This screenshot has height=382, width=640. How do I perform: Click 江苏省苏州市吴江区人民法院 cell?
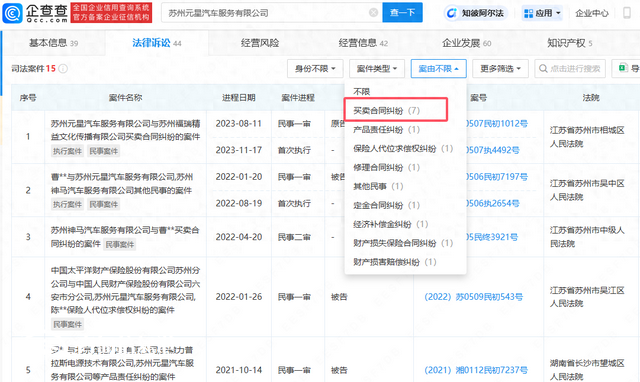point(587,297)
